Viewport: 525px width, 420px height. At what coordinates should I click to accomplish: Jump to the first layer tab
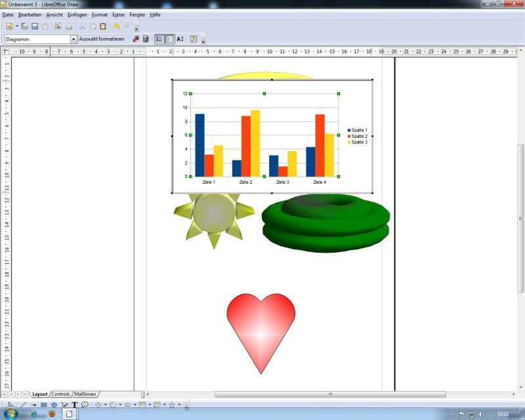pos(5,394)
